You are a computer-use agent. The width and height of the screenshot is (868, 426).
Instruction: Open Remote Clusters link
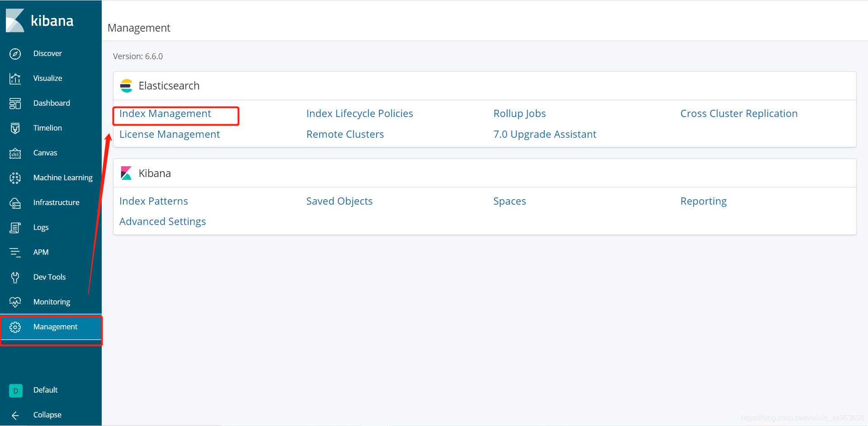point(345,135)
